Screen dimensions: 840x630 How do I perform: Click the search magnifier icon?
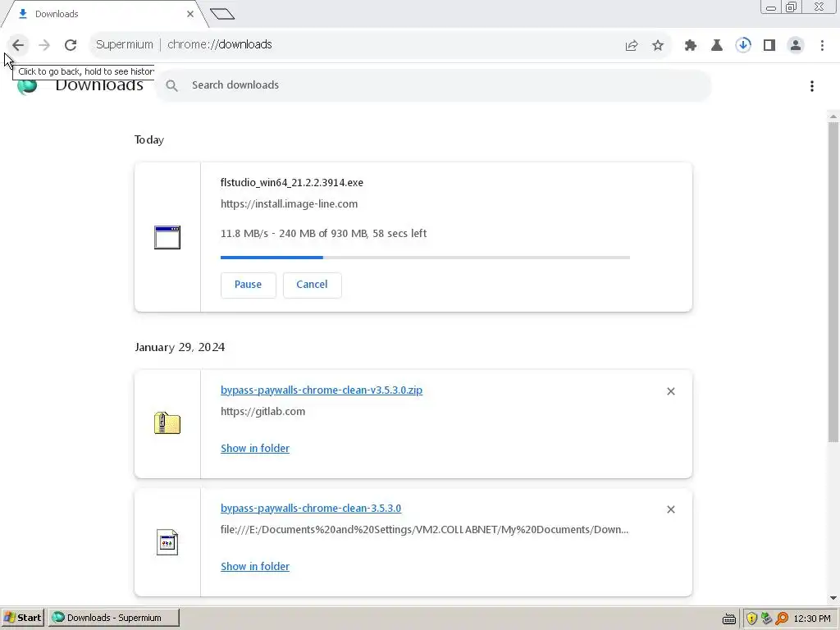(172, 85)
